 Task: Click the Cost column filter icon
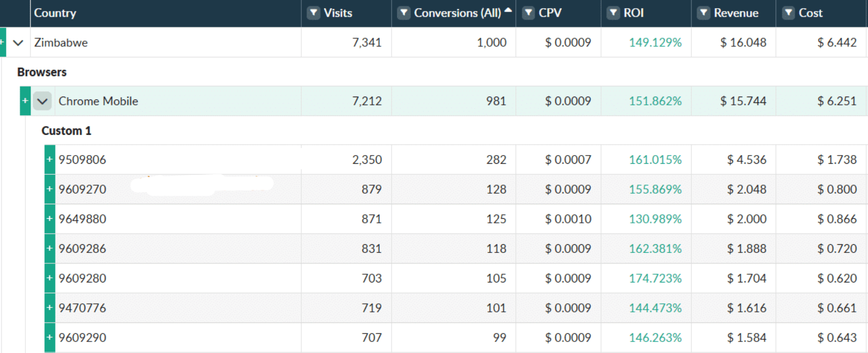788,13
